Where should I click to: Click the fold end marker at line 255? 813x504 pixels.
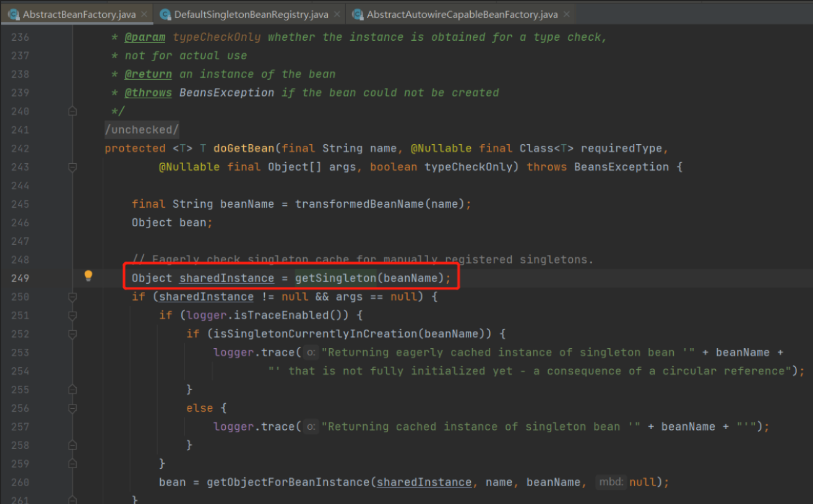tap(72, 390)
